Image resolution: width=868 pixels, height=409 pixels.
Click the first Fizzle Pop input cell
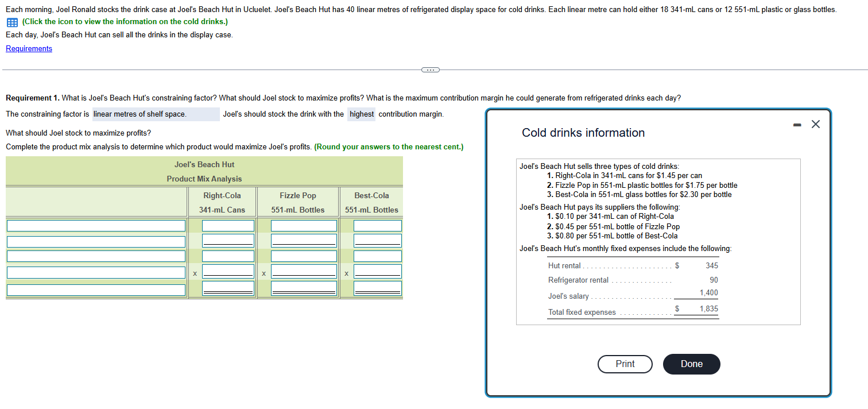pos(303,225)
